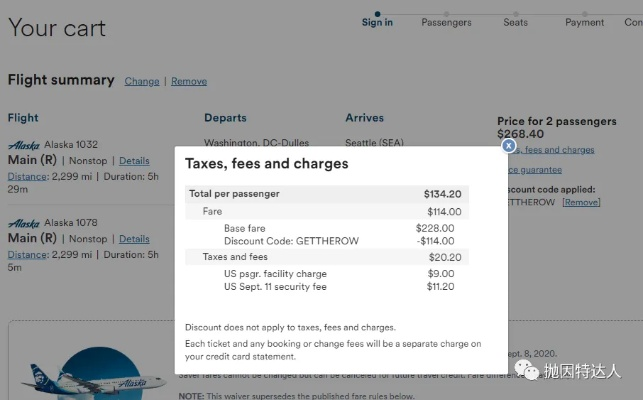Click the Passengers step dot
The width and height of the screenshot is (643, 400).
pos(446,13)
